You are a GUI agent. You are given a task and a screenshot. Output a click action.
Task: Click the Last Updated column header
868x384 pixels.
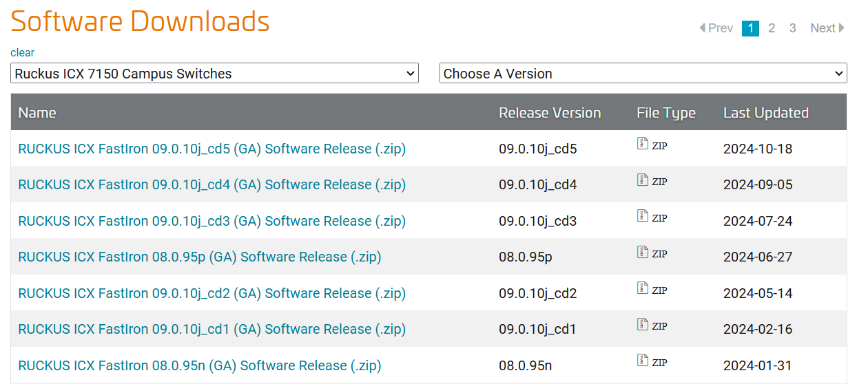(766, 113)
